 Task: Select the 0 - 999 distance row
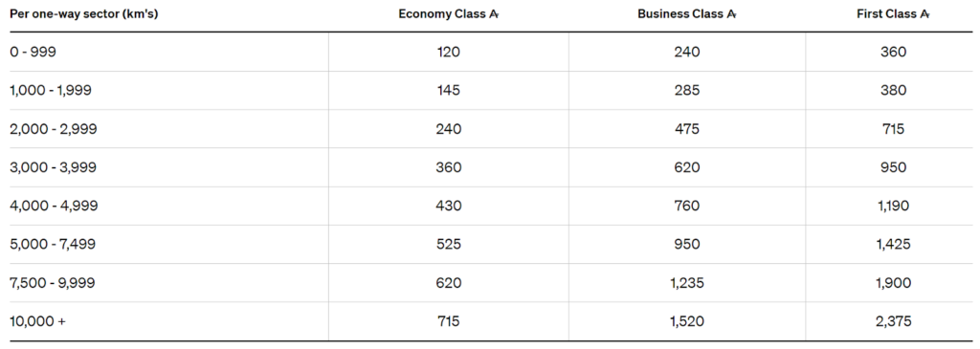(x=490, y=52)
